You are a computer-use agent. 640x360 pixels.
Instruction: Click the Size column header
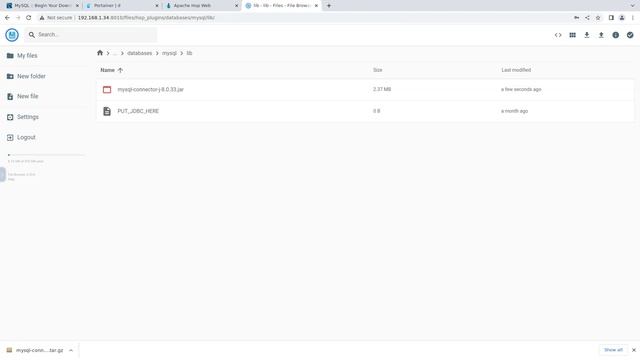(x=378, y=70)
